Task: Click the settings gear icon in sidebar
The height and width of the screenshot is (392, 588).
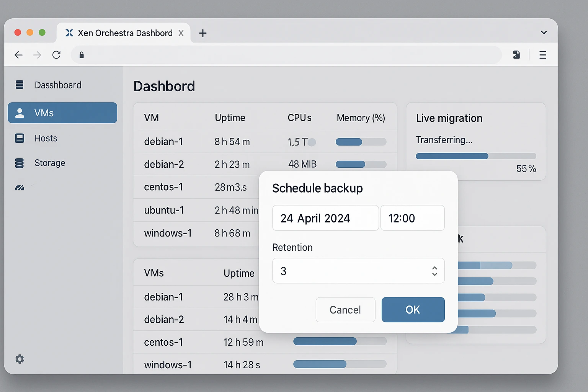Action: point(20,359)
